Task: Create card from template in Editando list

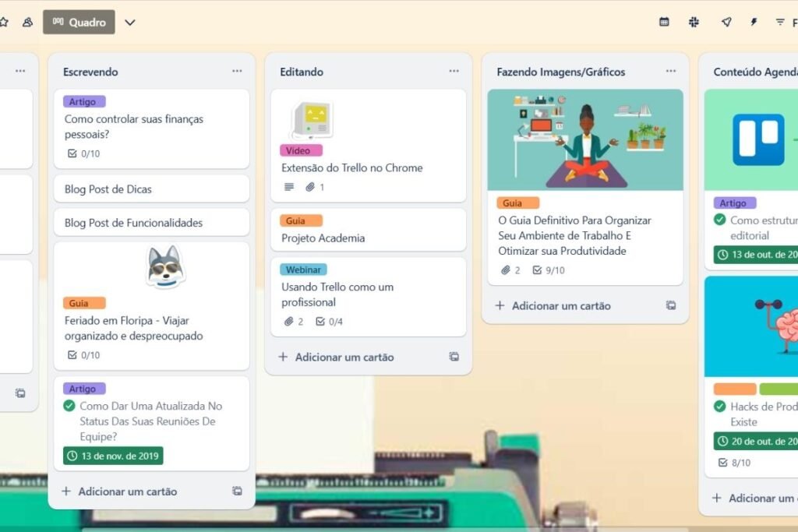Action: (x=454, y=357)
